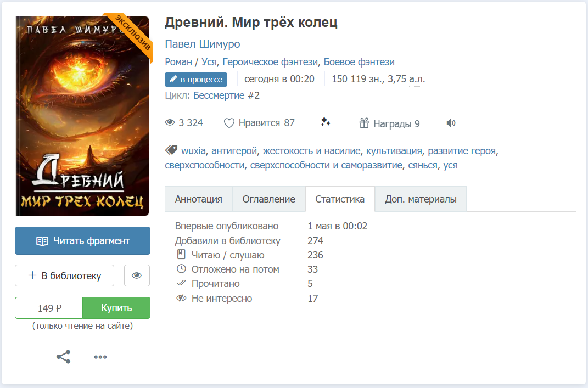
Task: Click the Впервые опубликовано date 1 мая в 00:02
Action: [338, 226]
